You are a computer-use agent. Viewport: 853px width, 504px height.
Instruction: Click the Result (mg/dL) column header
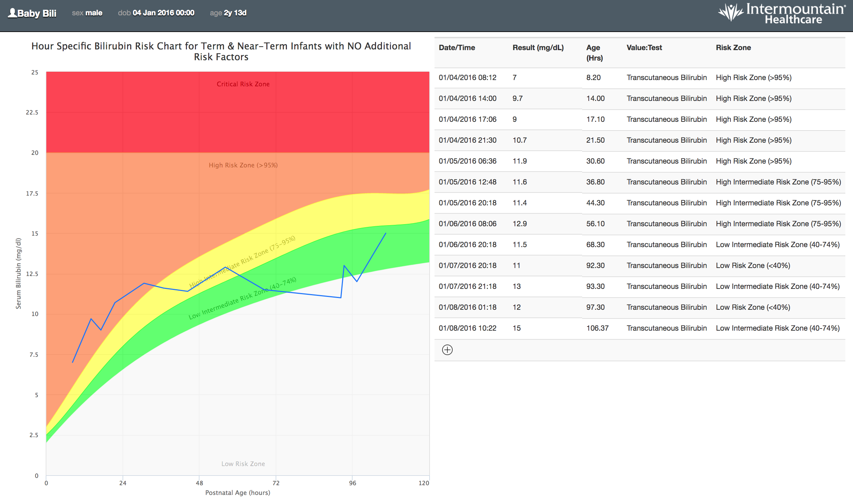[x=538, y=48]
